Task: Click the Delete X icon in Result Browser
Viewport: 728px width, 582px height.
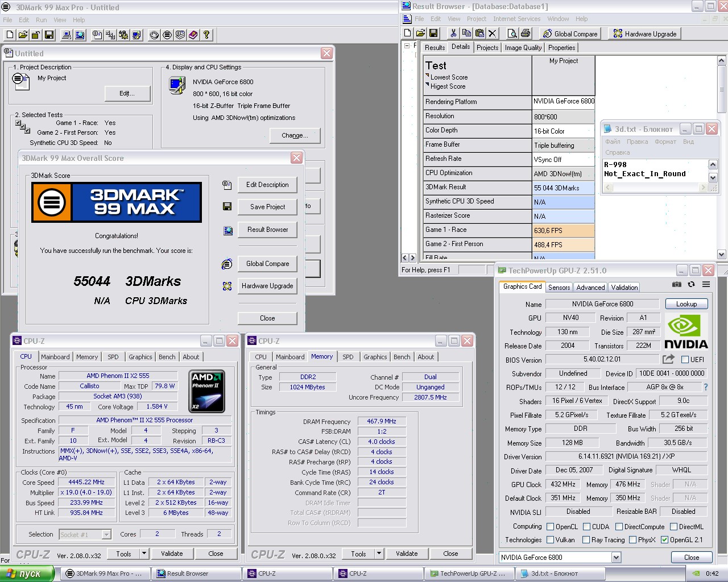Action: tap(493, 34)
